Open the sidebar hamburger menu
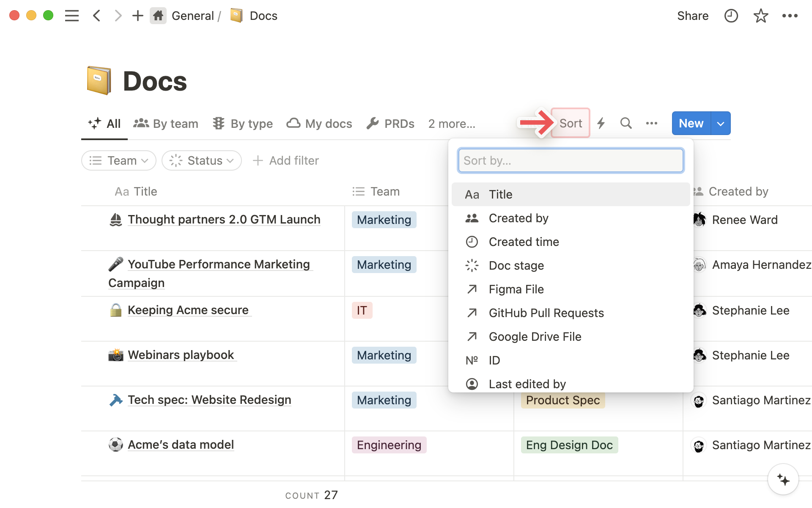The height and width of the screenshot is (508, 812). point(72,16)
